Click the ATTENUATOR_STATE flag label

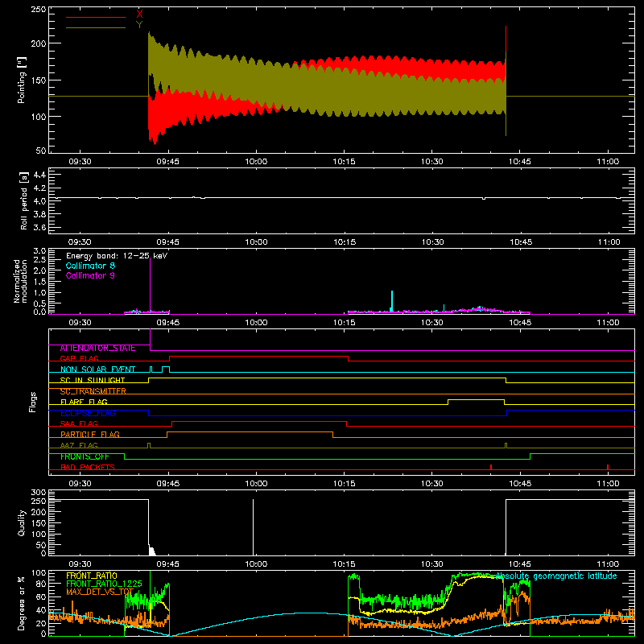97,348
